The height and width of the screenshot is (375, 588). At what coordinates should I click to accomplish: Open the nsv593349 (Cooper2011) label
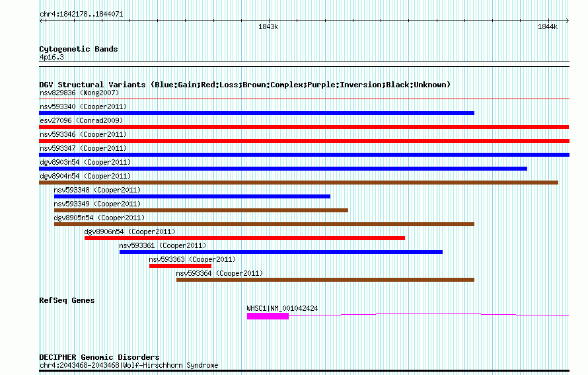pos(97,204)
